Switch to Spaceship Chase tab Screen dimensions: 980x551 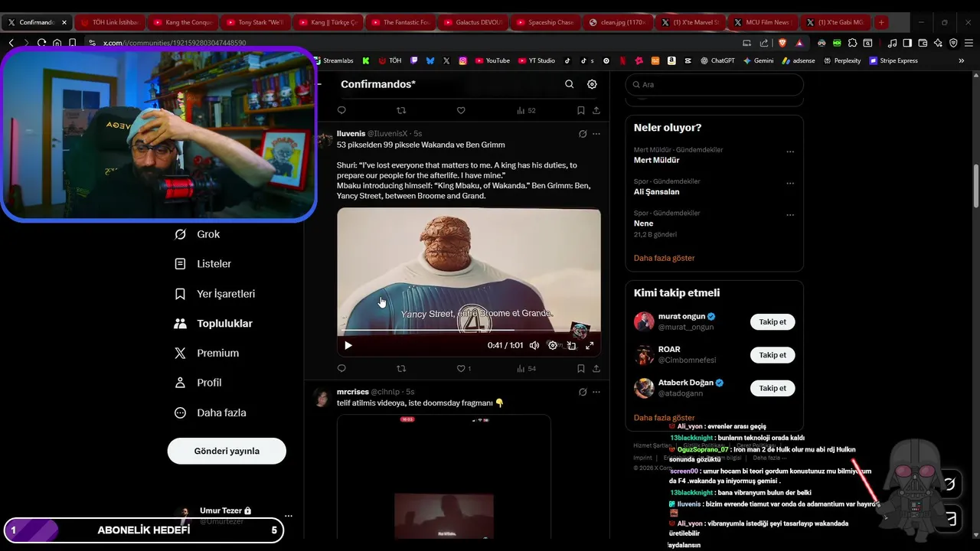coord(544,22)
